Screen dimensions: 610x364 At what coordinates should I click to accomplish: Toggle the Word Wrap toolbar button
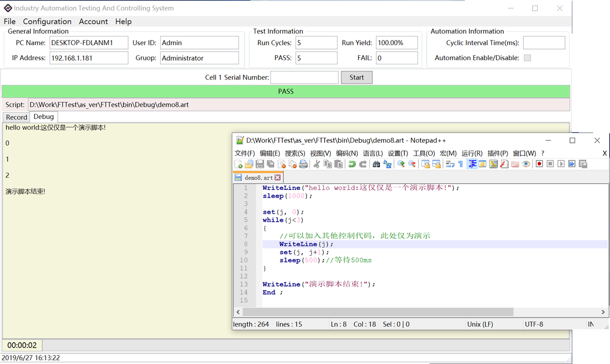(x=449, y=164)
